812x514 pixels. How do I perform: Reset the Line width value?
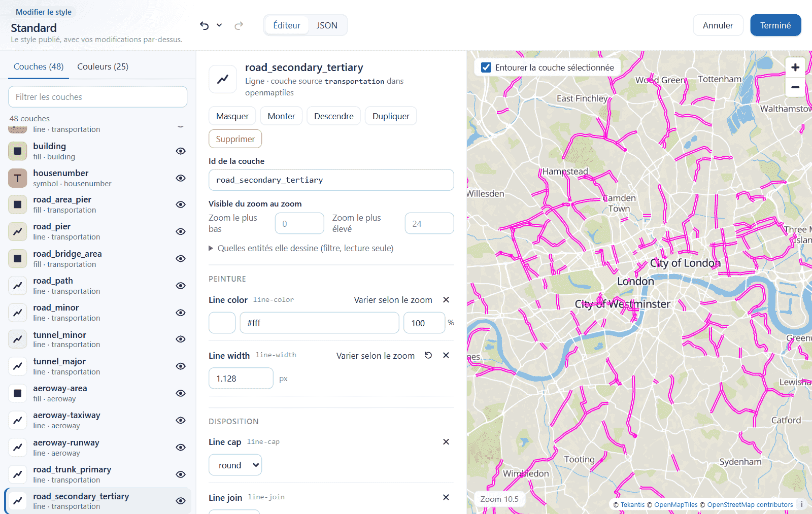pyautogui.click(x=428, y=355)
